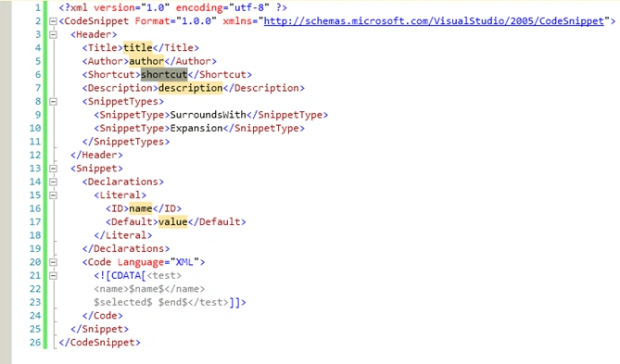Collapse the CDATA block on line 21

tap(53, 275)
